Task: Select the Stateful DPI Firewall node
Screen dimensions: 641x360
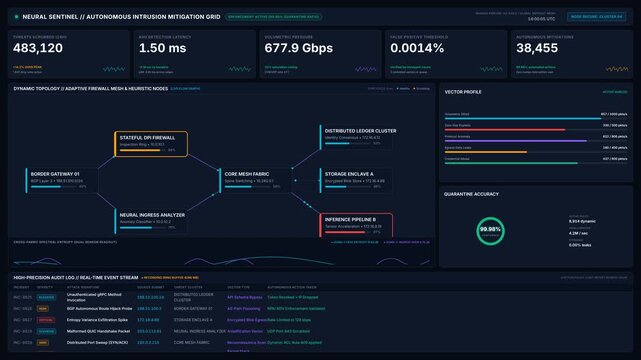Action: (151, 144)
